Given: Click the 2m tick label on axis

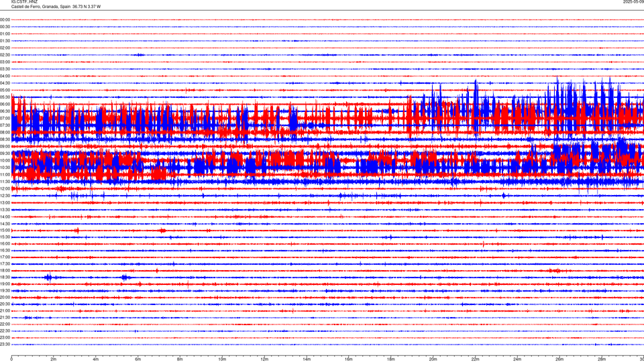Looking at the screenshot, I should click(x=54, y=359).
